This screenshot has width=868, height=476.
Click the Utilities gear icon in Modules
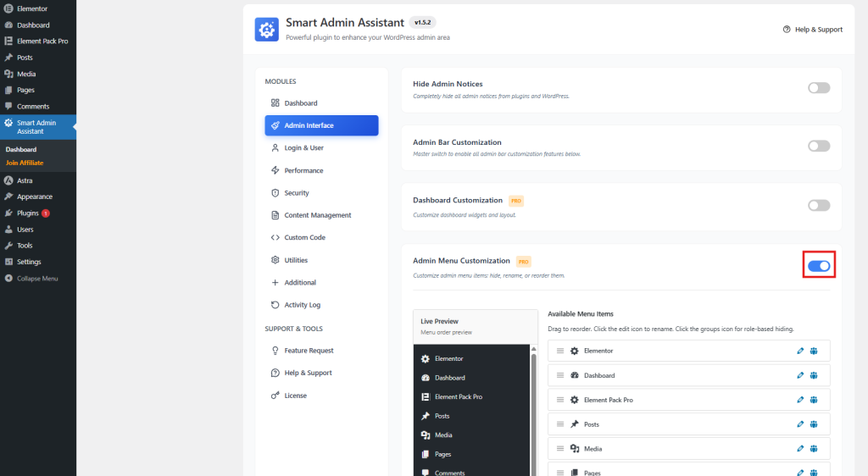coord(275,260)
